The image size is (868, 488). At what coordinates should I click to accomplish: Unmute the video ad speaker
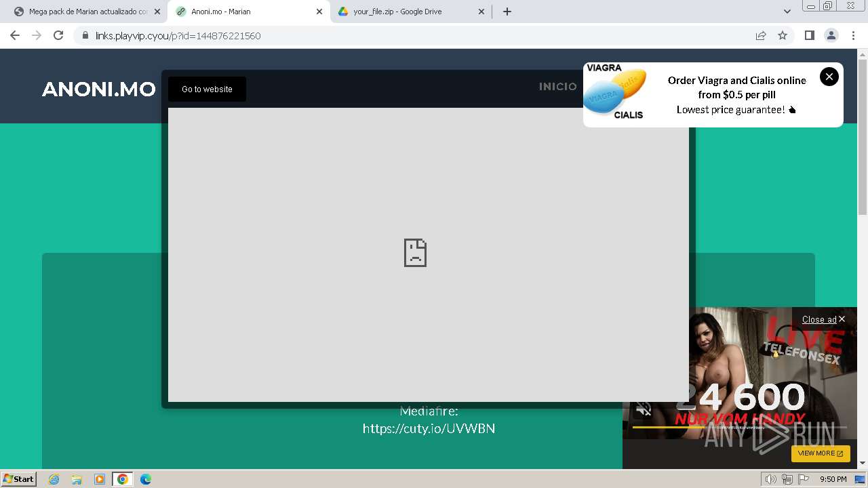(x=644, y=409)
